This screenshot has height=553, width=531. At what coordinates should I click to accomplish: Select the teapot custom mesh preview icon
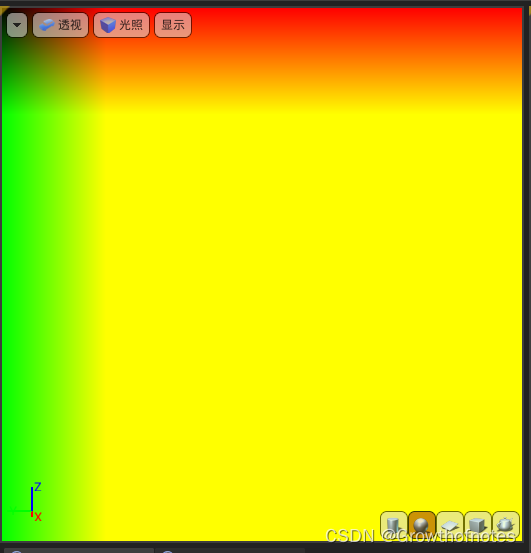point(506,525)
